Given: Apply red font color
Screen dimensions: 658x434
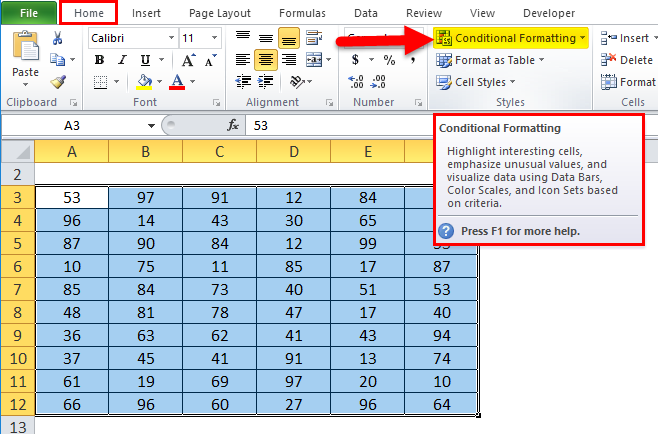Looking at the screenshot, I should (177, 82).
